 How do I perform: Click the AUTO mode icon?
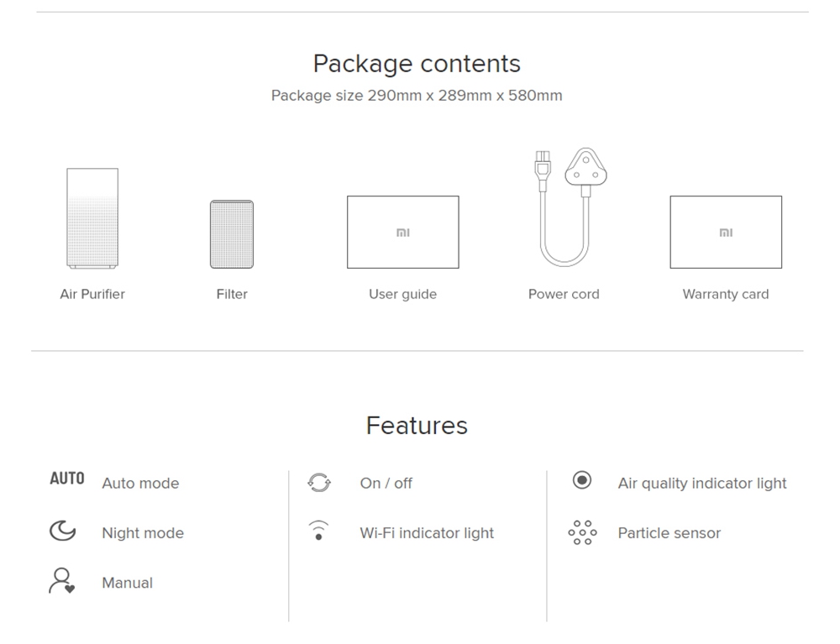(67, 479)
